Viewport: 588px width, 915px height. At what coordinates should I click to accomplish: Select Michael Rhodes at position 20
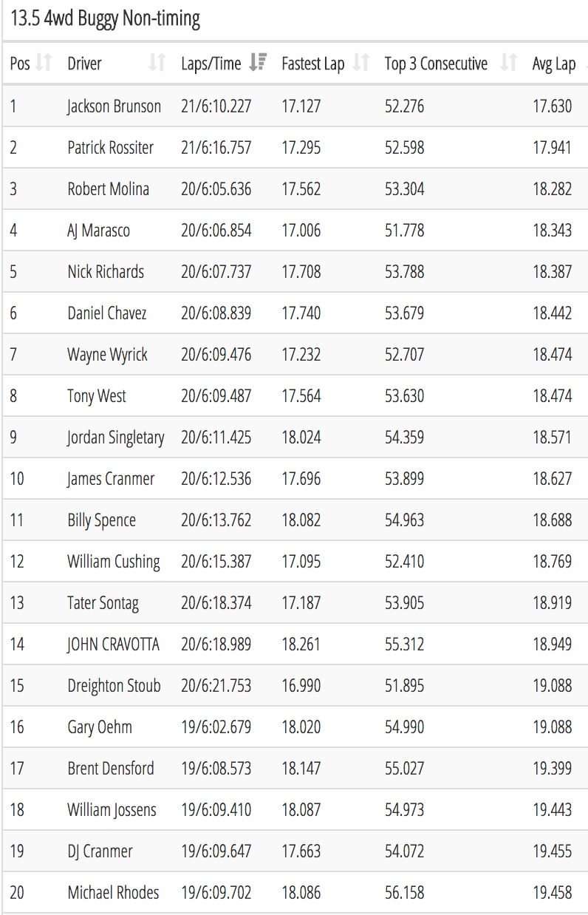point(113,893)
